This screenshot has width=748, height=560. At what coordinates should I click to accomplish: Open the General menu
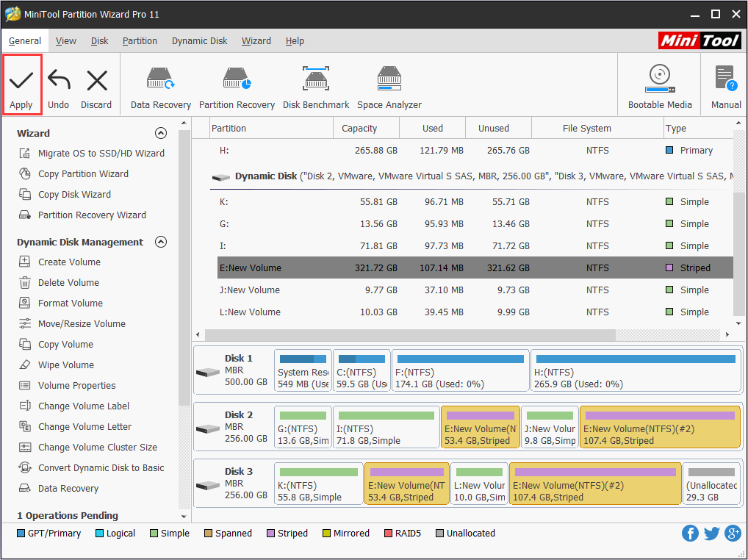25,41
